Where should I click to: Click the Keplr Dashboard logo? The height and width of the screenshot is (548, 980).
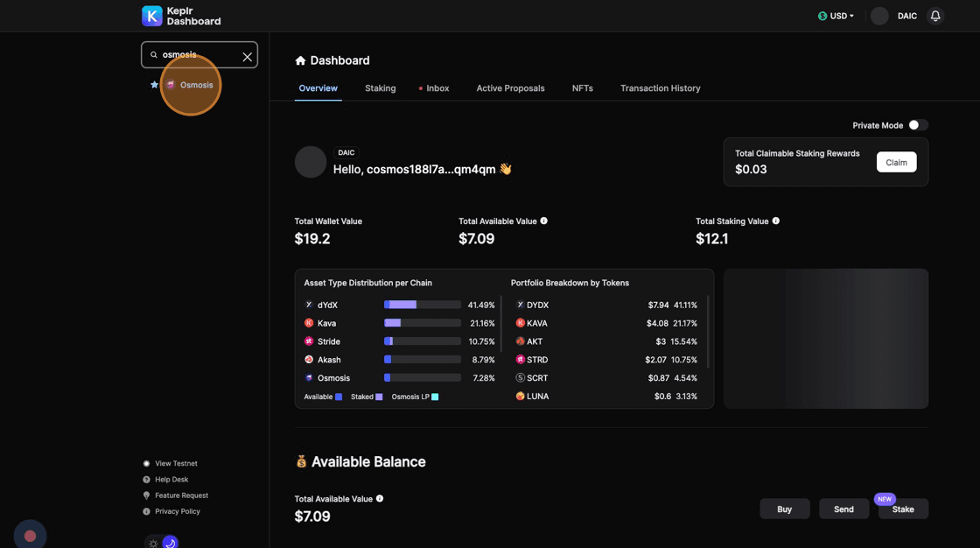click(x=181, y=16)
